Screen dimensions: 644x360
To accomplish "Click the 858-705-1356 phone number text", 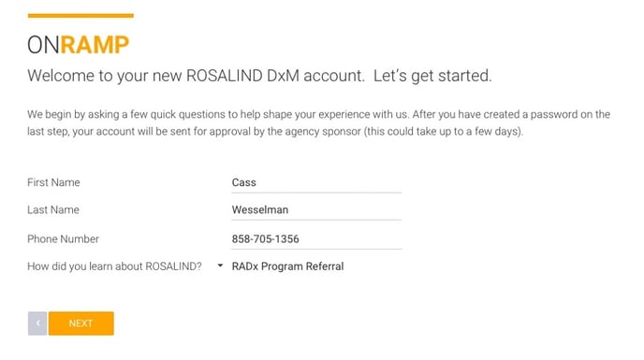I will coord(265,238).
